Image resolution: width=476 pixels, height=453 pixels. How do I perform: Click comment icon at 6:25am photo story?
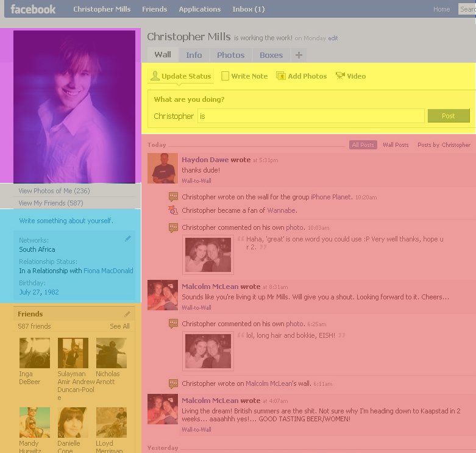(173, 324)
